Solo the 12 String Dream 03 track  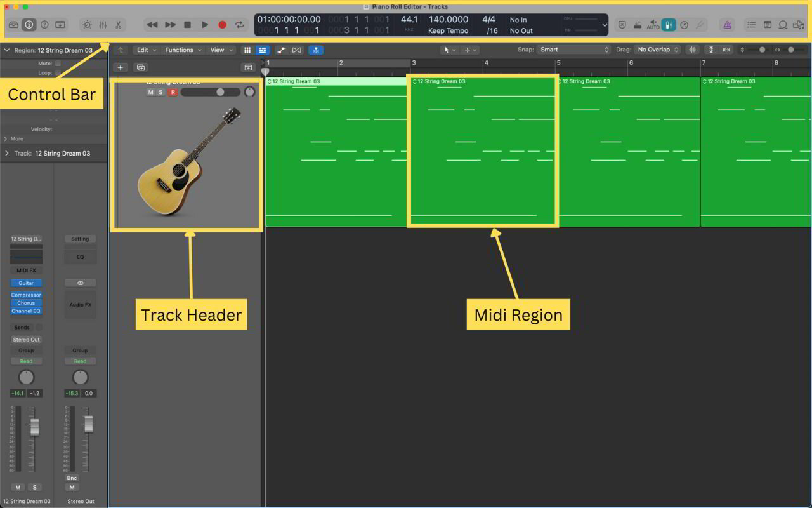[x=160, y=92]
